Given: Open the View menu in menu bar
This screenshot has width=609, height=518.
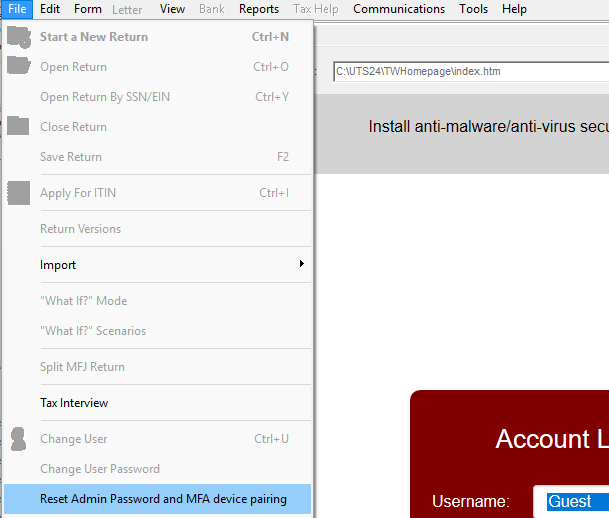Looking at the screenshot, I should point(172,9).
